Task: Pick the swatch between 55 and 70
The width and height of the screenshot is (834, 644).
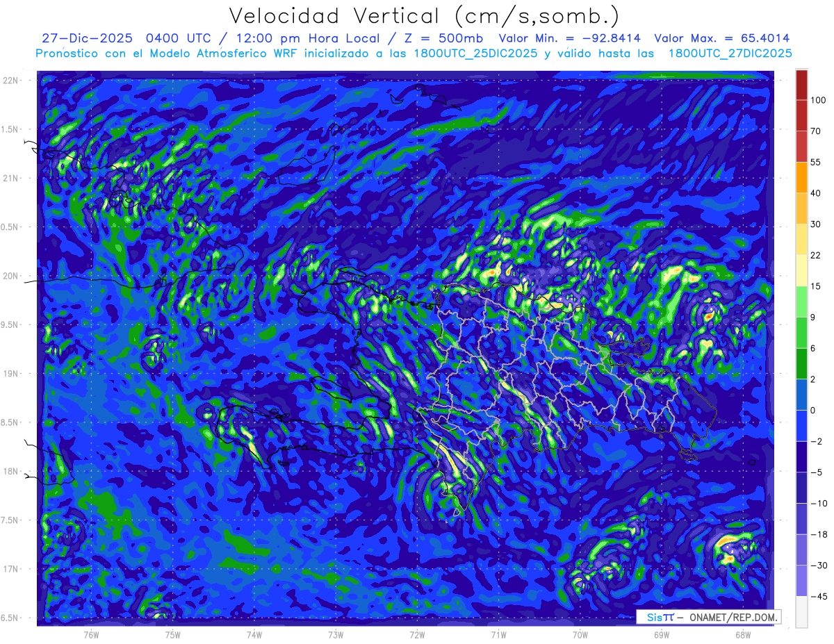Action: [x=801, y=147]
